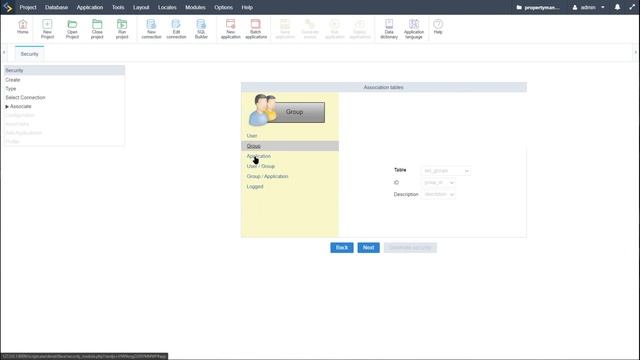Select User / Group association
640x360 pixels.
point(261,166)
